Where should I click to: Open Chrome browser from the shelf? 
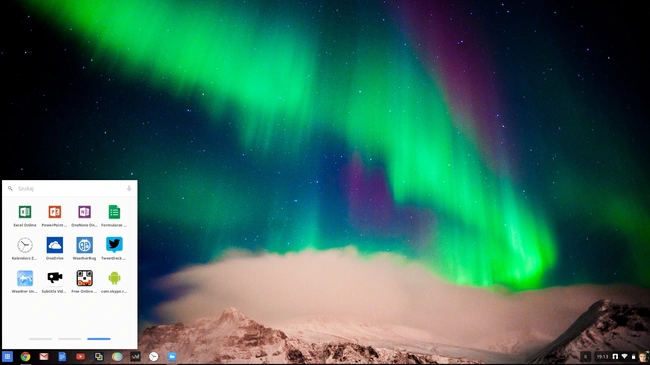click(26, 356)
